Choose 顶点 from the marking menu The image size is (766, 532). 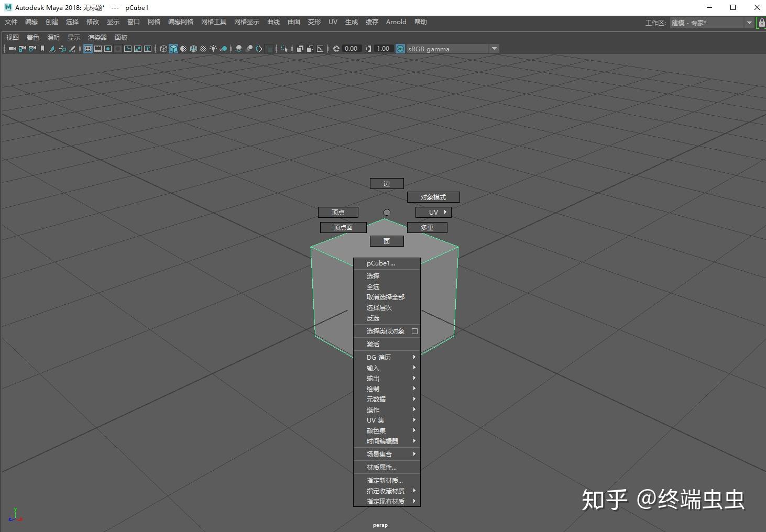click(338, 212)
